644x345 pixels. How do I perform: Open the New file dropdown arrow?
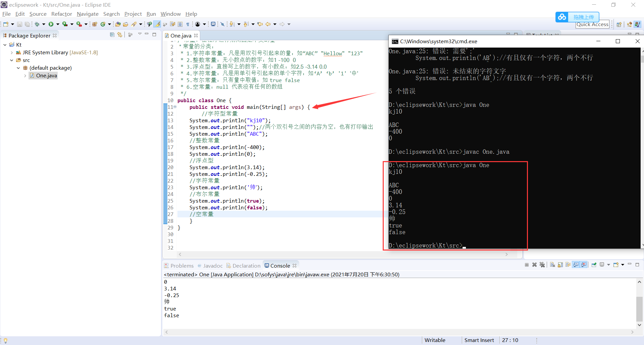click(x=12, y=24)
